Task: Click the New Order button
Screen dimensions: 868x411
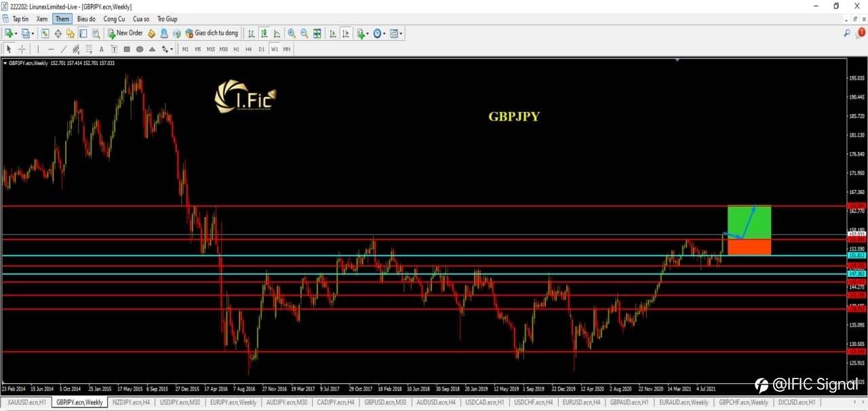Action: click(x=125, y=33)
